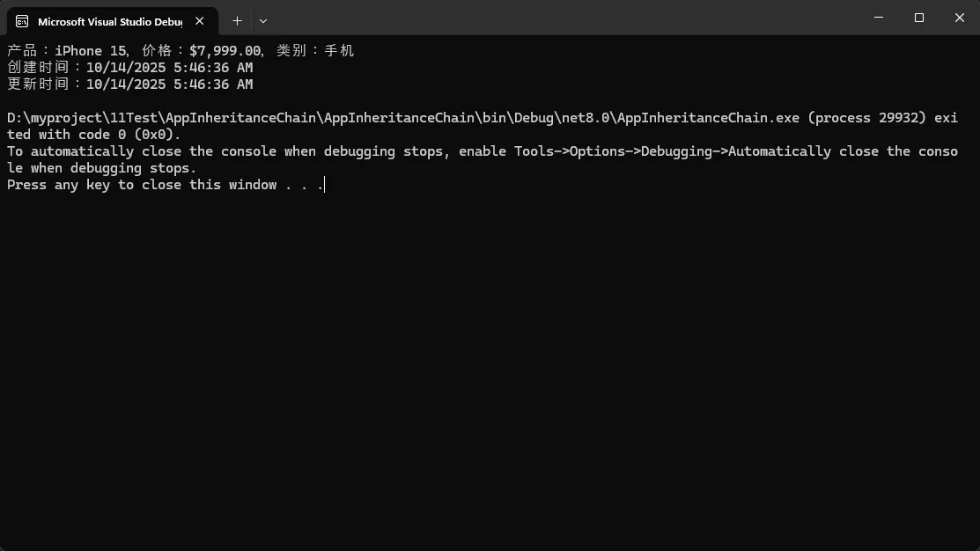
Task: Close the Microsoft Visual Studio Debug tab
Action: click(199, 21)
